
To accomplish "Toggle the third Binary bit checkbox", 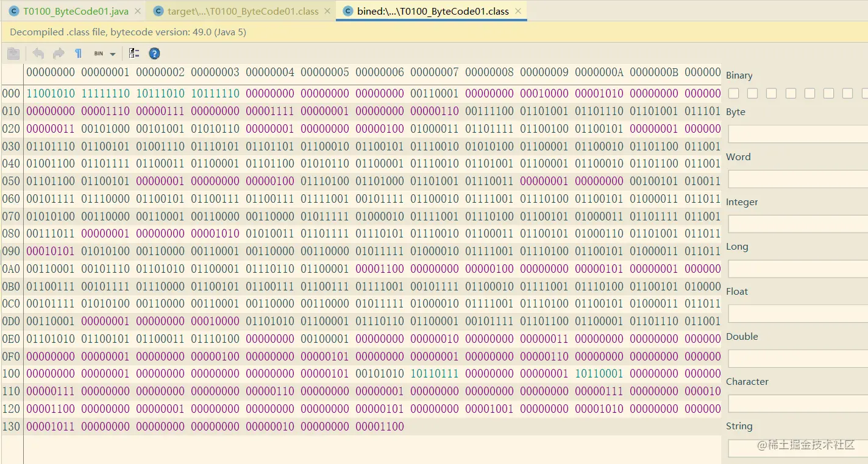I will point(772,93).
